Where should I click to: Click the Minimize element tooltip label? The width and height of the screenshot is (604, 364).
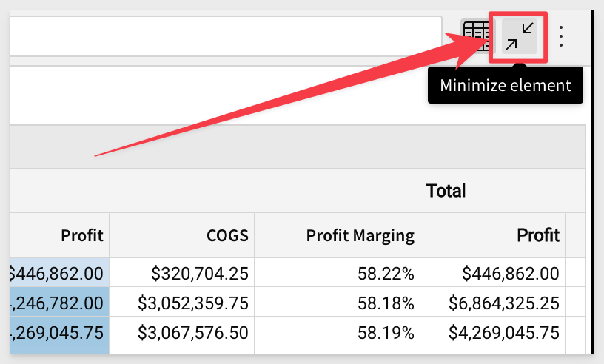pyautogui.click(x=506, y=85)
